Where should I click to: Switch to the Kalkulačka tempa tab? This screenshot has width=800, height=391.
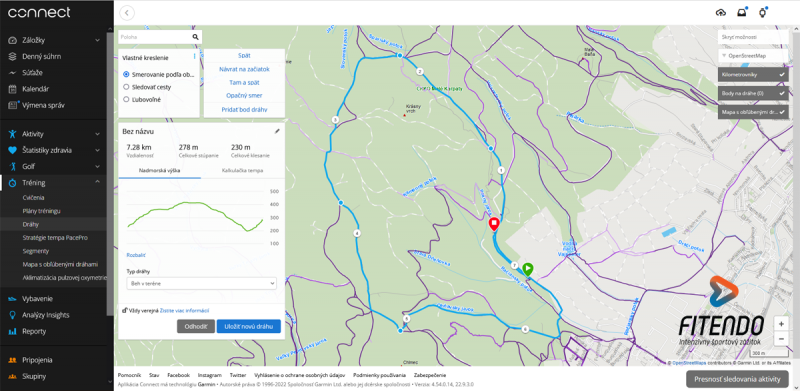pos(242,170)
